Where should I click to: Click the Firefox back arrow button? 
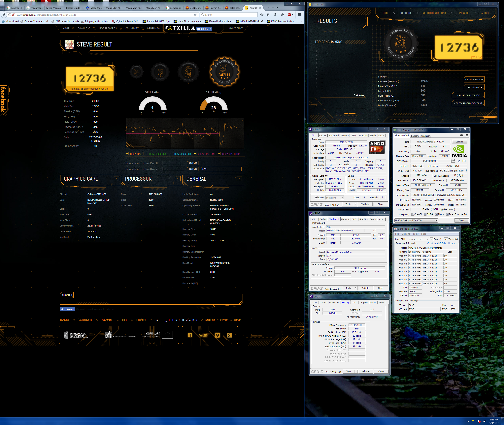(4, 15)
